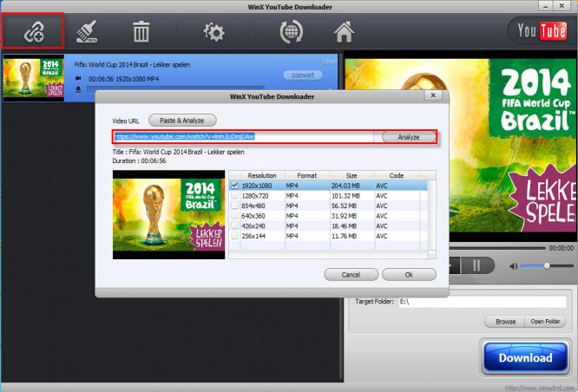578x392 pixels.
Task: Click the 00:00:00 playback time display
Action: click(561, 248)
